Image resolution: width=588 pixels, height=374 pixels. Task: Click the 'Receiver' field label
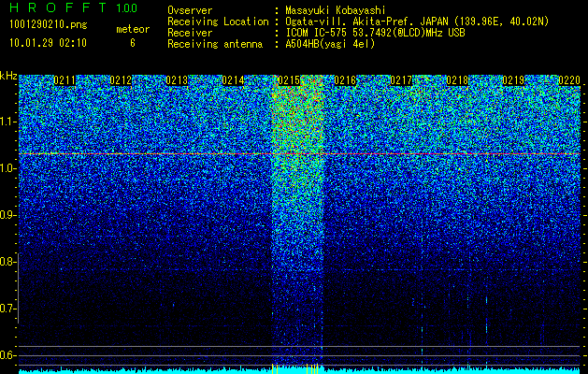(x=190, y=33)
